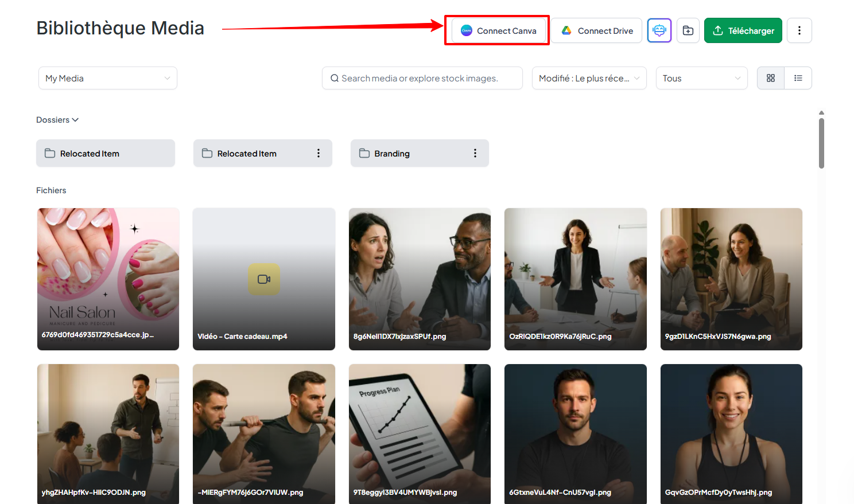Click the Connect Drive button

597,30
